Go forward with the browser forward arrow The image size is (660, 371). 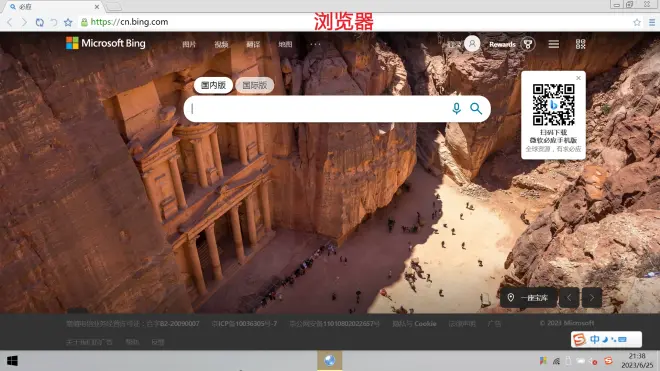tap(24, 22)
